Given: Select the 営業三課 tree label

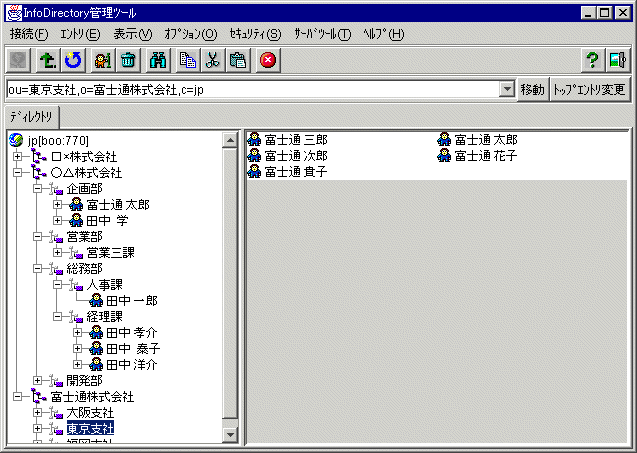Looking at the screenshot, I should coord(110,252).
